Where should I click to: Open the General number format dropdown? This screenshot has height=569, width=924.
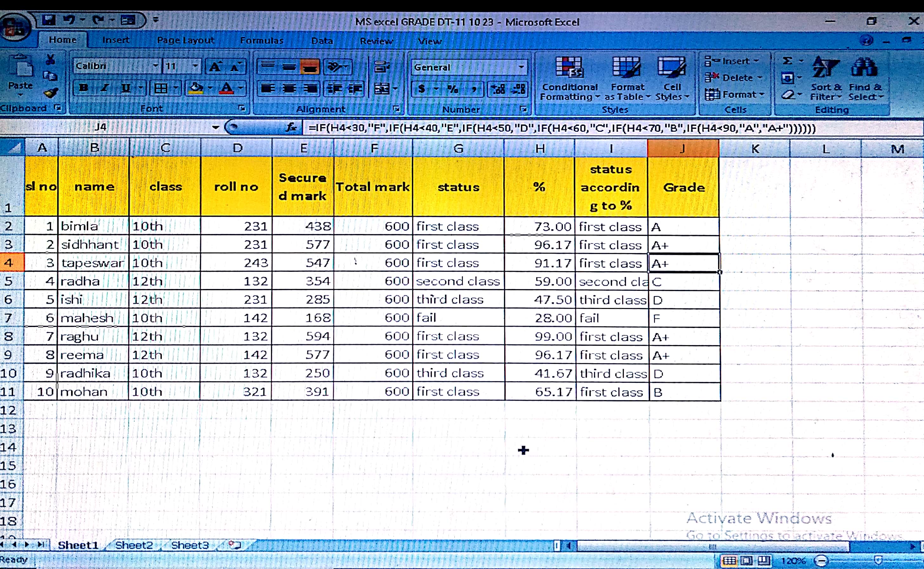click(x=521, y=67)
